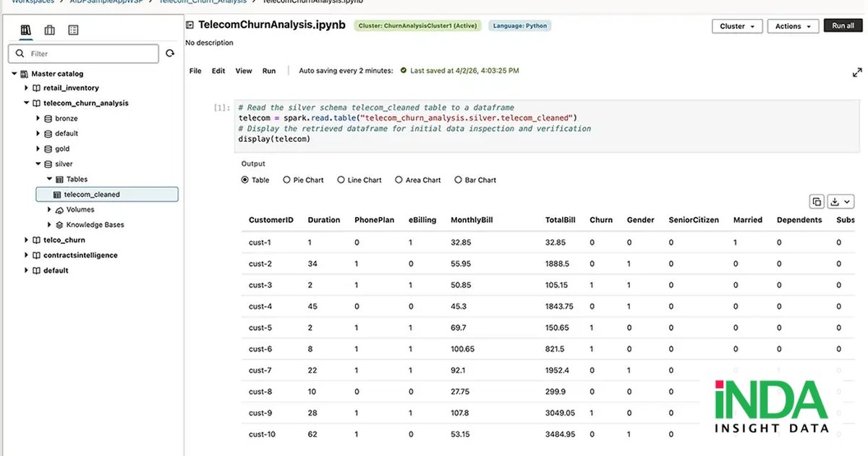Click the CustomerID column header
The image size is (868, 456).
[271, 220]
